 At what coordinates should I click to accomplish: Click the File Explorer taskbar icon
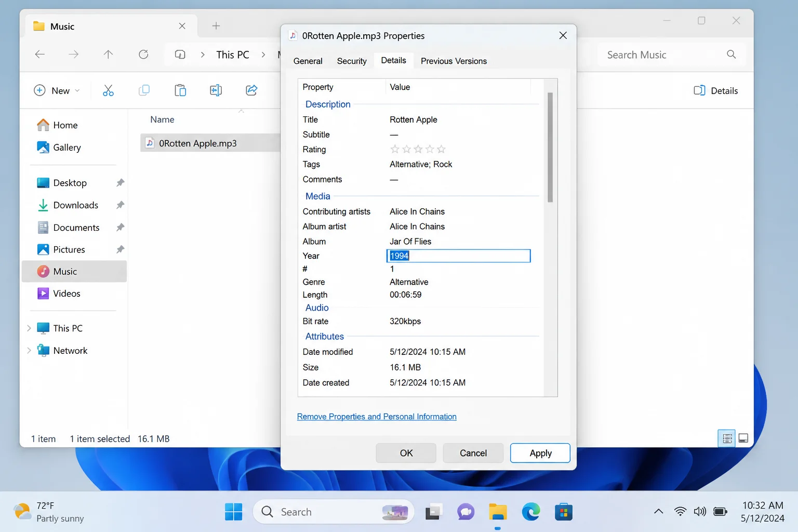(x=498, y=512)
